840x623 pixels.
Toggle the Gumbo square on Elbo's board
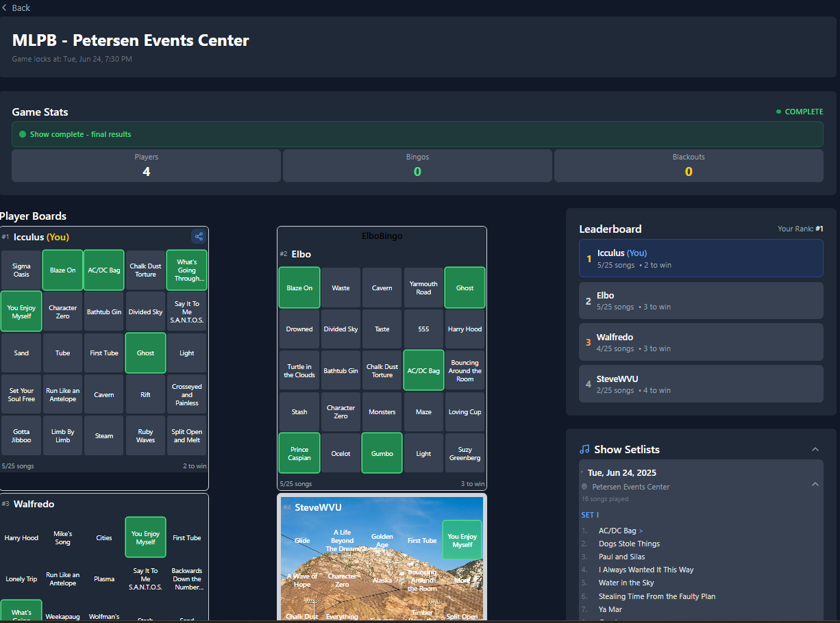[382, 453]
